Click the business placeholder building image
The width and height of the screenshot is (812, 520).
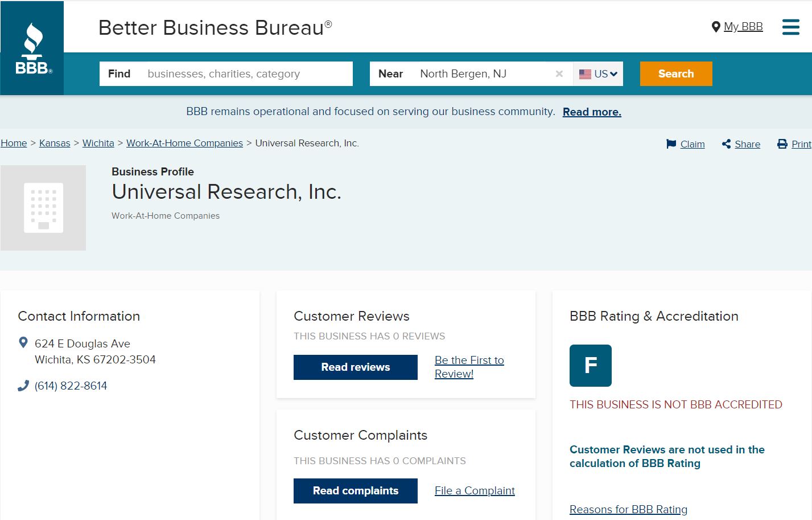[x=43, y=208]
